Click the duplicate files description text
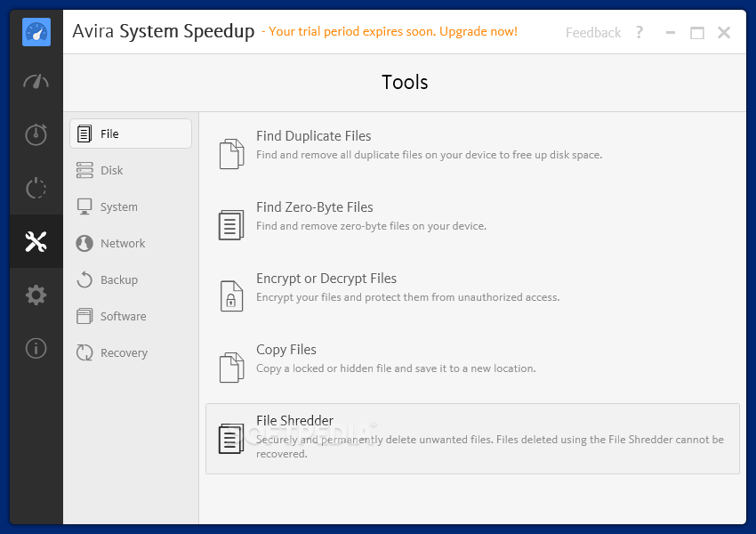Screen dimensions: 756x534 pyautogui.click(x=429, y=155)
